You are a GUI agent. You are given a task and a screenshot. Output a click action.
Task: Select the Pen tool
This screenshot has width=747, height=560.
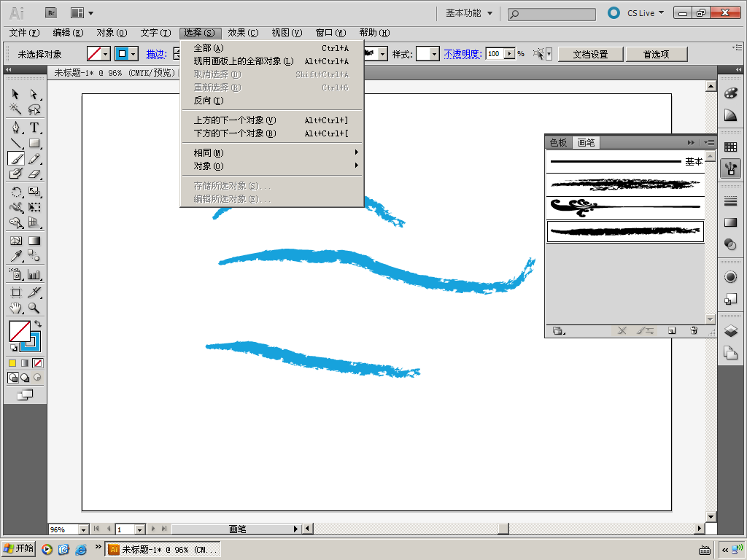pos(15,128)
